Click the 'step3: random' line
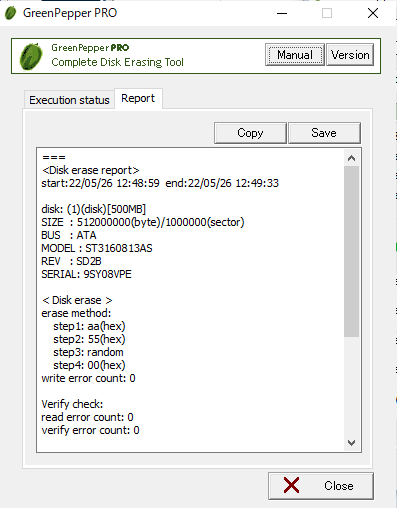This screenshot has height=508, width=397. [88, 352]
